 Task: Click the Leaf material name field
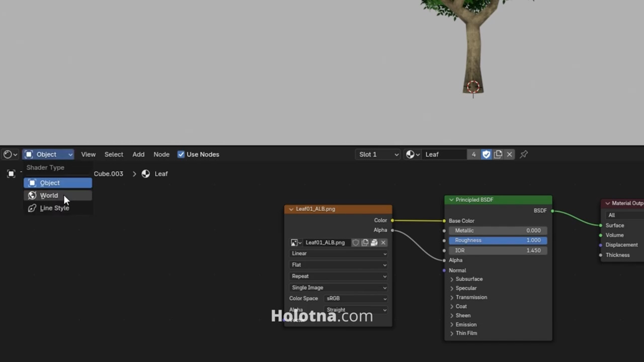[x=445, y=154]
